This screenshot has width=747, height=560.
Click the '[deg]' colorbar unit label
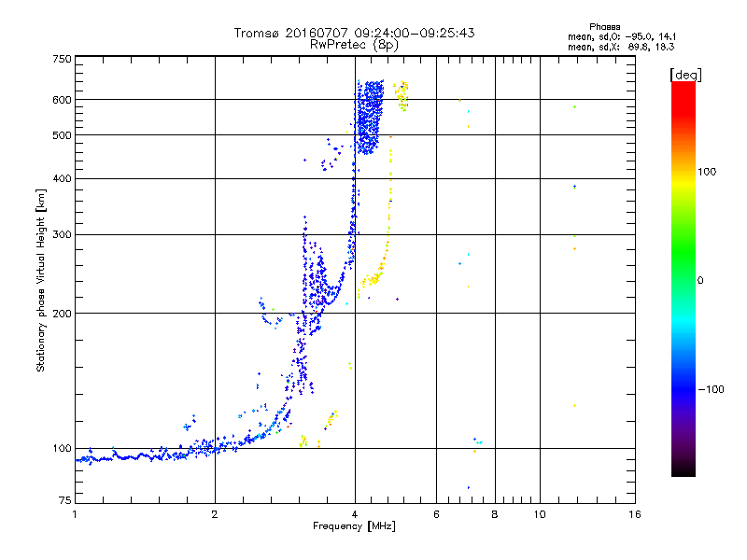tap(685, 75)
